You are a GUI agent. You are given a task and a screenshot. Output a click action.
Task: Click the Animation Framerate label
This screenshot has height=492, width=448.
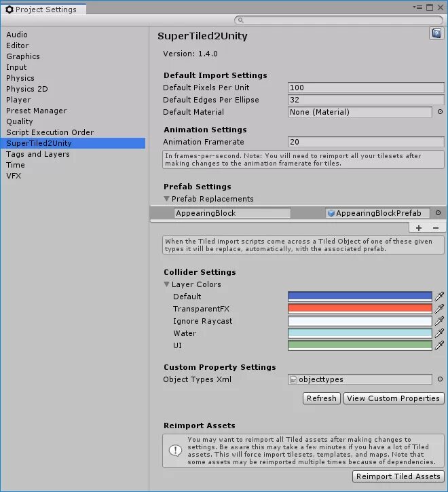click(x=204, y=142)
